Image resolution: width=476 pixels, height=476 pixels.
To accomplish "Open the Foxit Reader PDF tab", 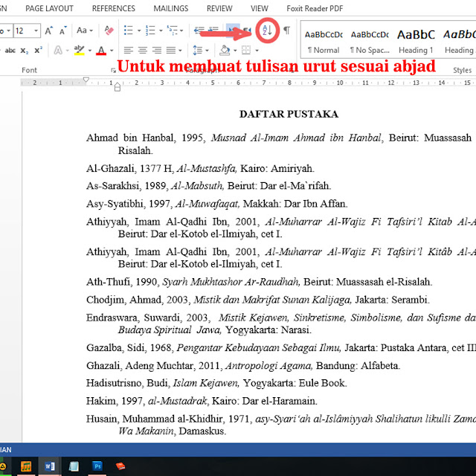I will click(x=315, y=8).
